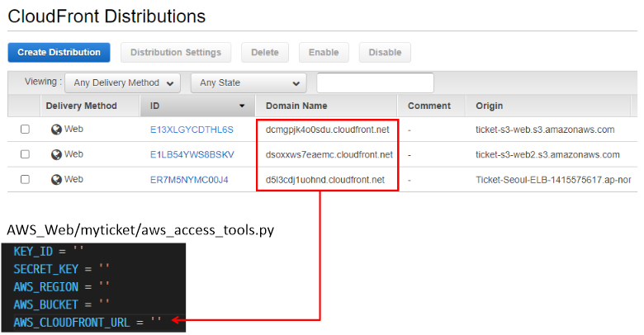This screenshot has height=335, width=644.
Task: Select domain dcmgpjk4o0sdu.cloudfront.net
Action: pos(327,130)
